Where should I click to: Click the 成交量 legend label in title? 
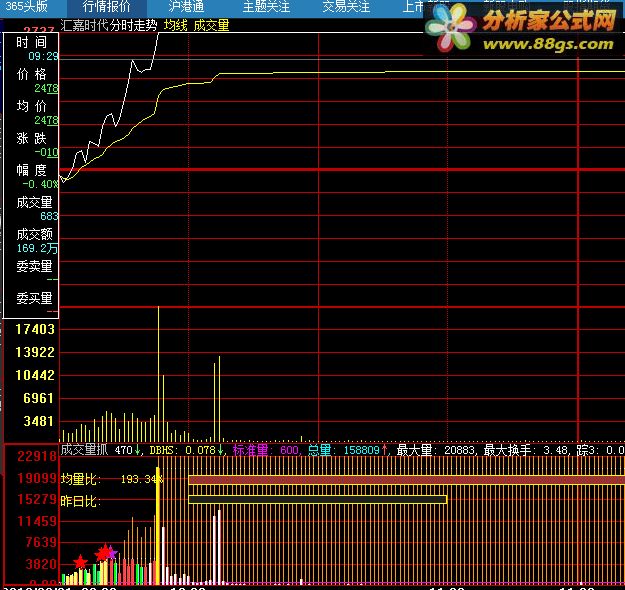tap(211, 26)
